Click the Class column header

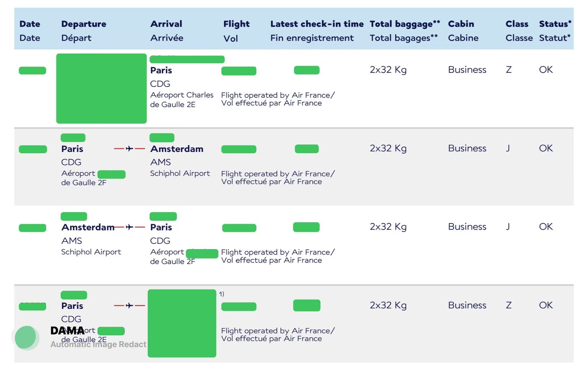click(517, 24)
